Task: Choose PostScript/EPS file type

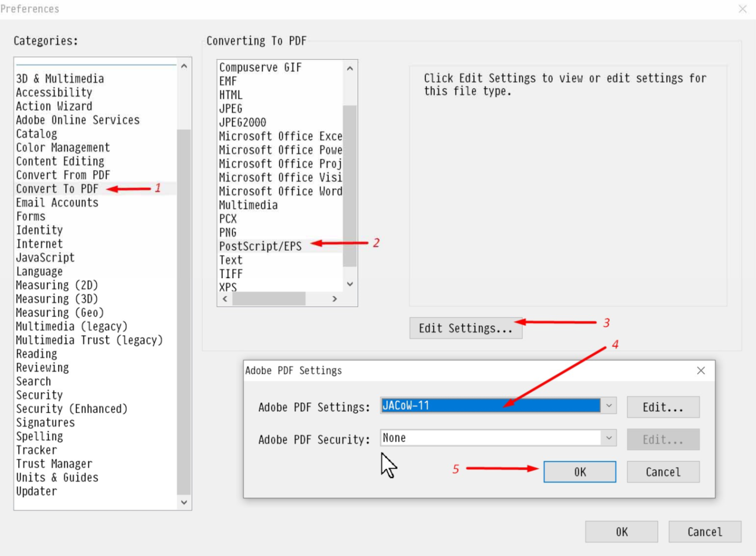Action: [x=260, y=246]
